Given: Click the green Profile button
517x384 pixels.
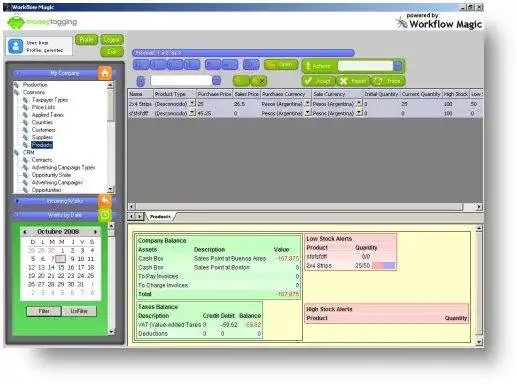Looking at the screenshot, I should pos(86,39).
